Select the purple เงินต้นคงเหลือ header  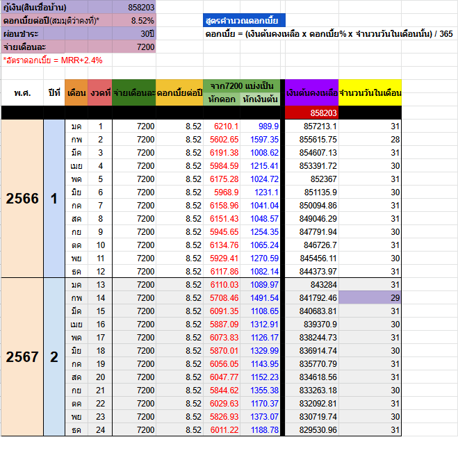(311, 92)
